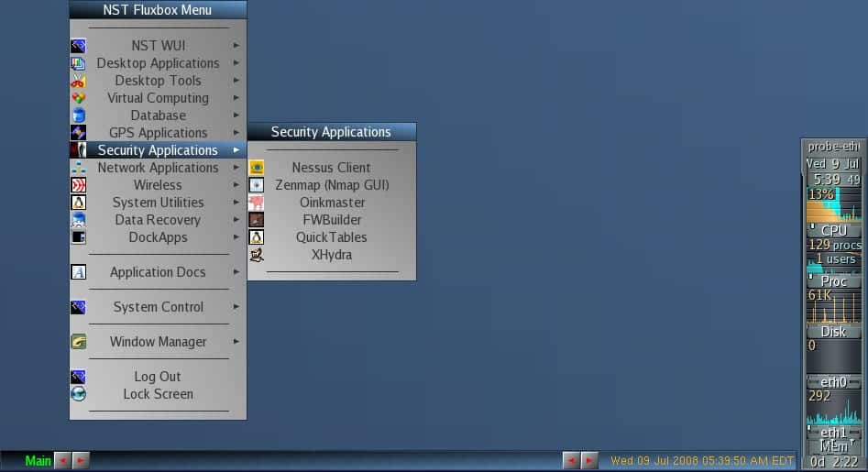Click the Security Applications submenu title
Image resolution: width=868 pixels, height=472 pixels.
[332, 132]
